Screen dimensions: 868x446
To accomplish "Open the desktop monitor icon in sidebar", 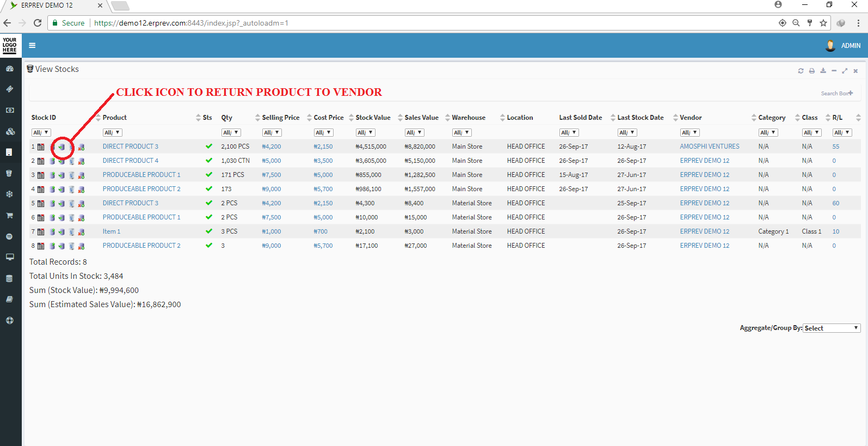I will [10, 257].
